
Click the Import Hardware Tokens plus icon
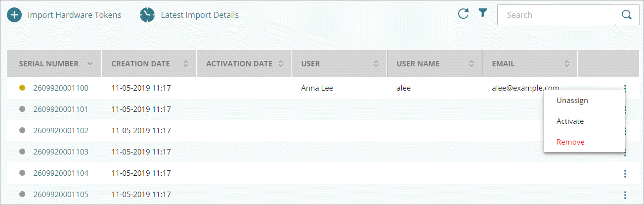point(14,15)
